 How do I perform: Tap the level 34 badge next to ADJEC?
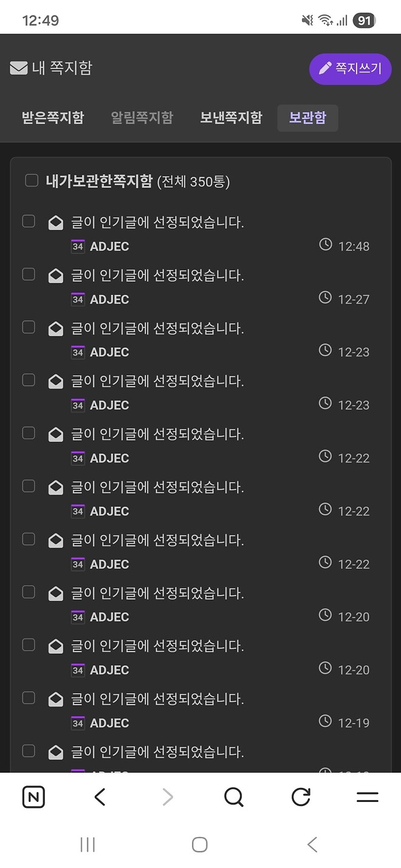tap(78, 246)
